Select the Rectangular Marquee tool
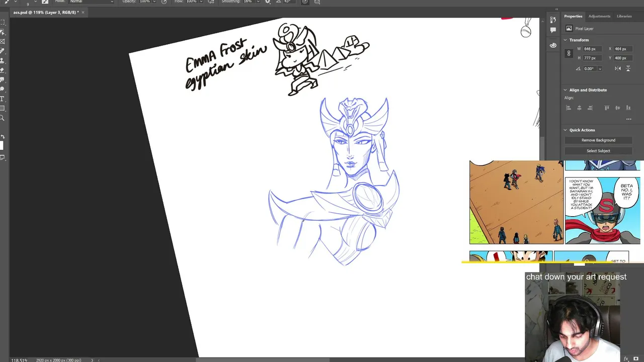 click(x=2, y=22)
